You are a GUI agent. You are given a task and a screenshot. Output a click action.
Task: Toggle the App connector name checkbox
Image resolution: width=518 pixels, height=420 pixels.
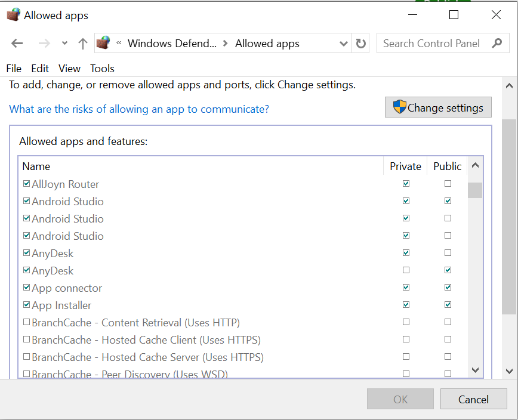click(26, 288)
